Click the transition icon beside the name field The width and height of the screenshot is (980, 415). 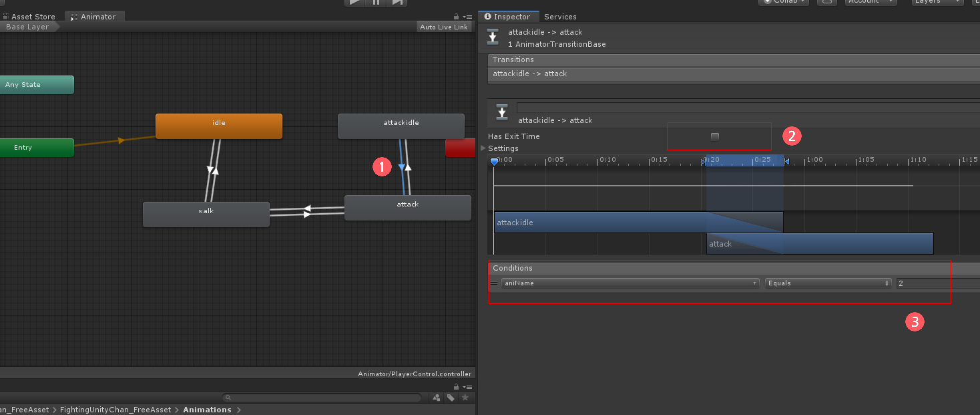pos(502,112)
